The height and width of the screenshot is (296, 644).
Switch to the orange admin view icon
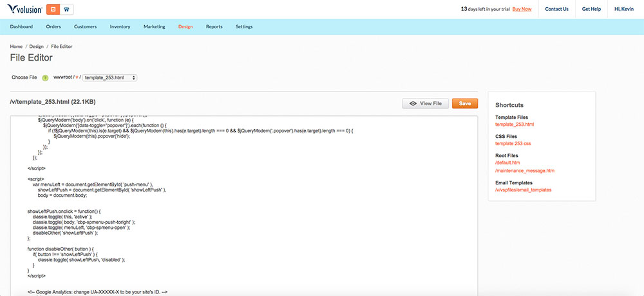click(53, 9)
